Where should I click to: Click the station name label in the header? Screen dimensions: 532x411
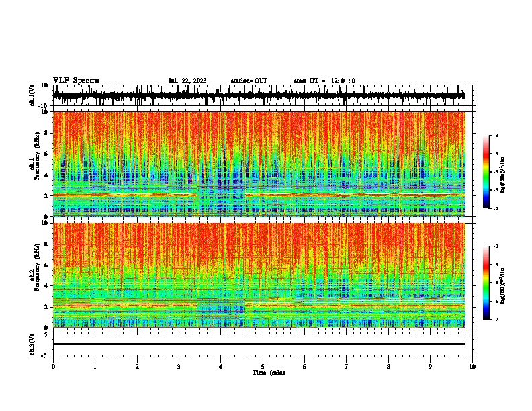(x=249, y=81)
